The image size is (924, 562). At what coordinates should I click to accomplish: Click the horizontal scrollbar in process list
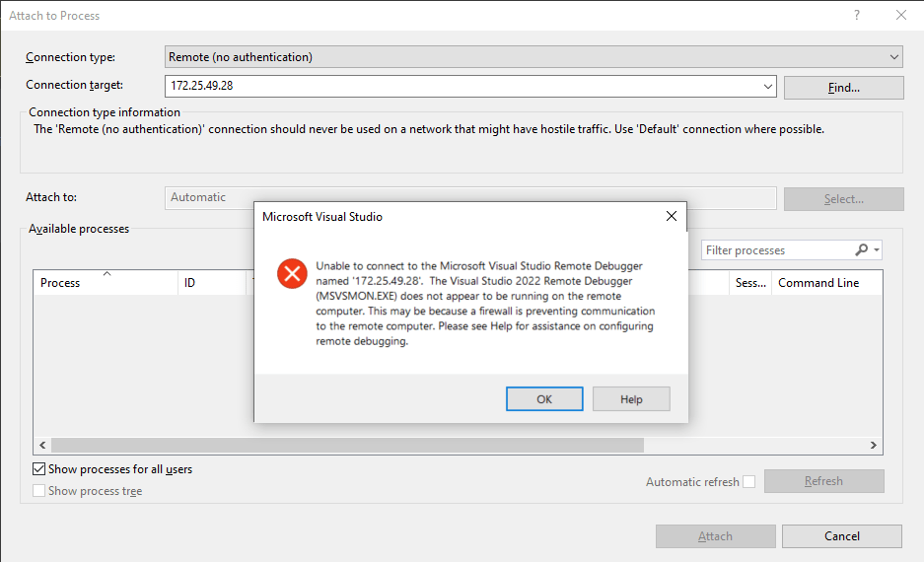(345, 446)
